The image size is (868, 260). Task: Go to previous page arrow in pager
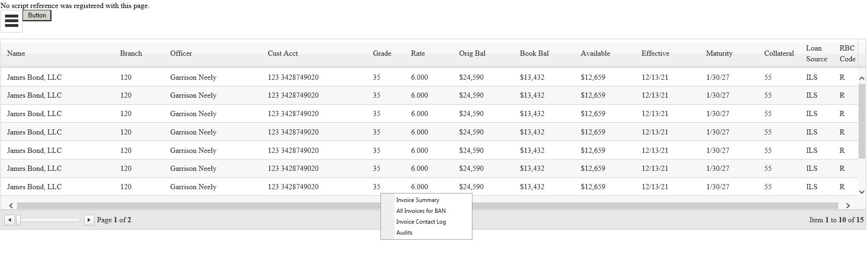(x=9, y=220)
